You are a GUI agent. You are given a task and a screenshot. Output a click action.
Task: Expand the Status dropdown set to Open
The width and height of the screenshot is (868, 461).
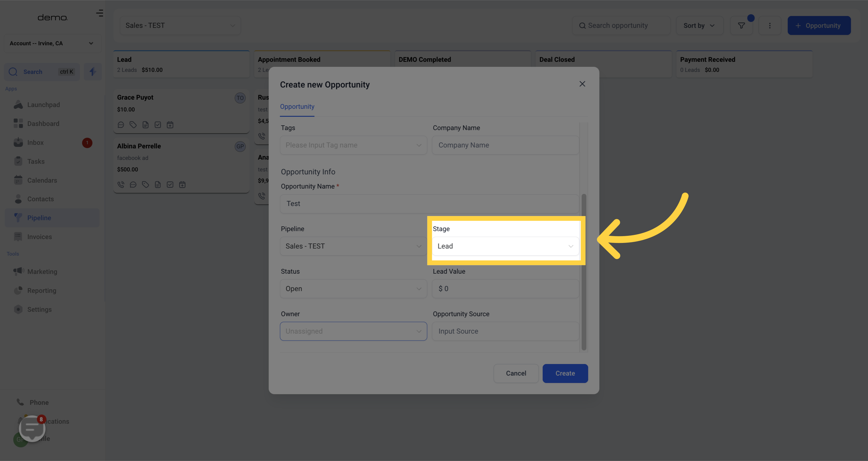(x=353, y=289)
